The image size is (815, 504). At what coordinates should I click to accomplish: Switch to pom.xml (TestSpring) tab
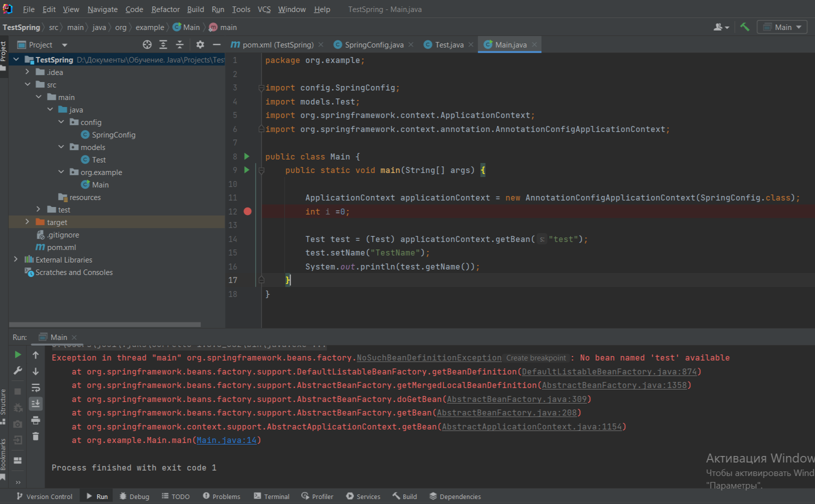point(278,44)
